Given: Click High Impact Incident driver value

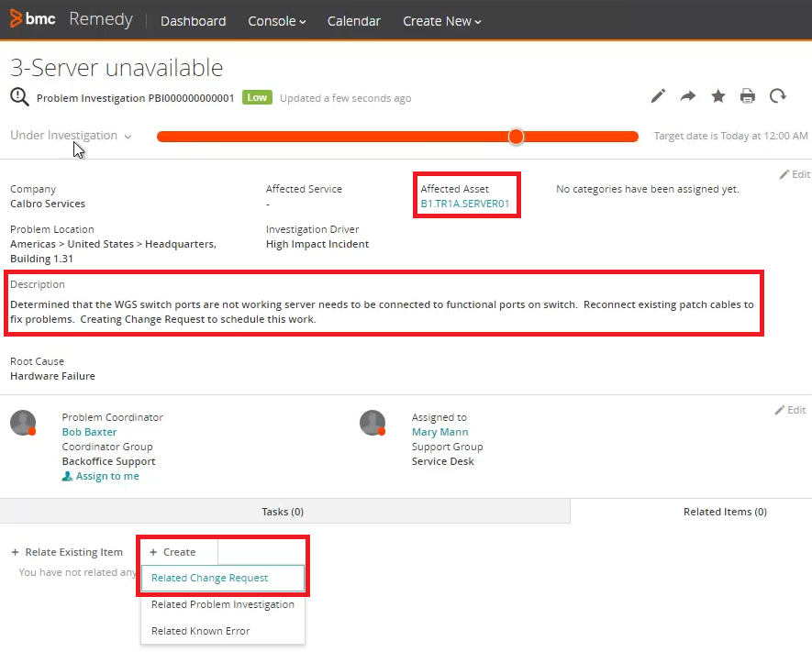Looking at the screenshot, I should [317, 244].
